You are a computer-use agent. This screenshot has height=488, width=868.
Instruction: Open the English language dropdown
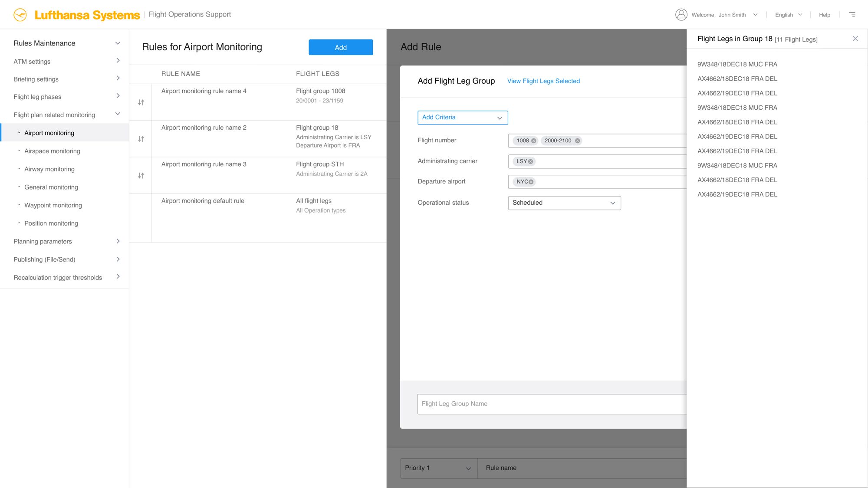point(789,15)
